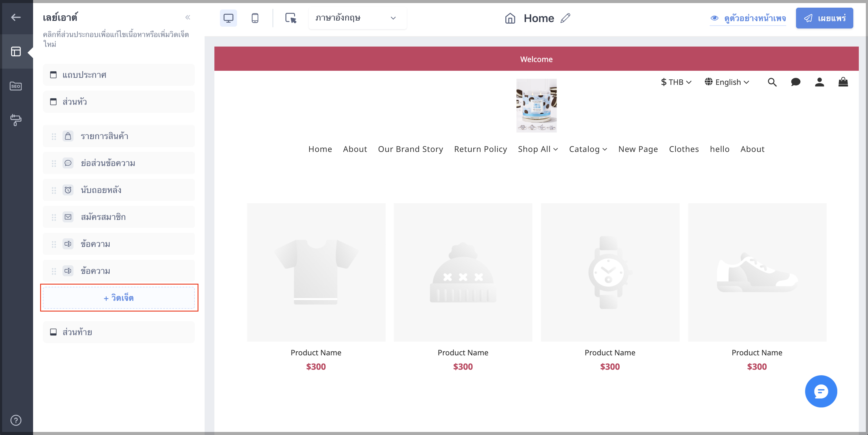This screenshot has height=435, width=868.
Task: Click envelope icon of สมัครสมาชิก
Action: (68, 217)
